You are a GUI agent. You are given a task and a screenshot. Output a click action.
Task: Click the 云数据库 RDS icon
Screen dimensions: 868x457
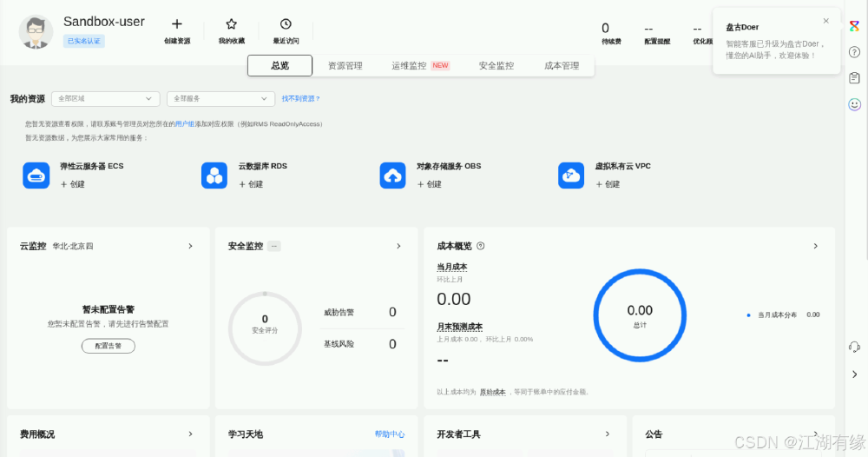pos(214,176)
